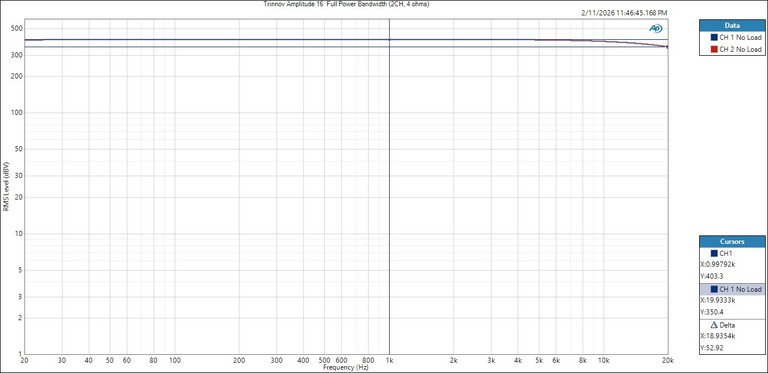Click the 'Frequency (Hz)' axis label
The width and height of the screenshot is (768, 373).
tap(346, 367)
